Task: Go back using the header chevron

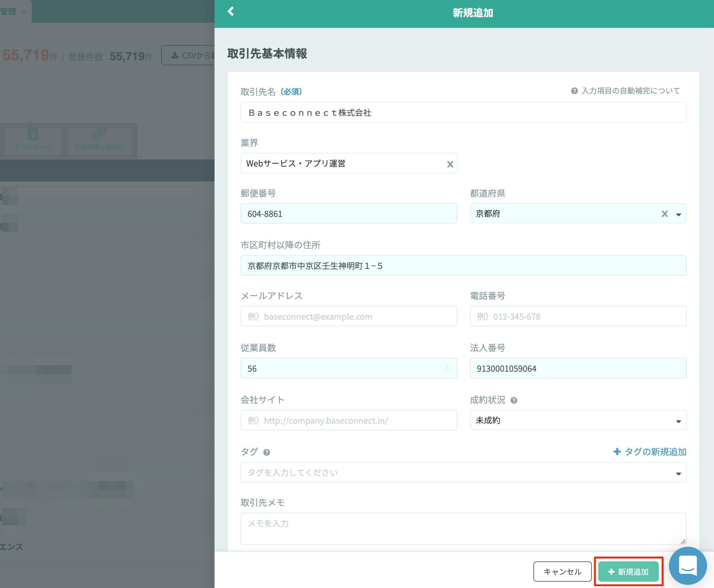Action: tap(231, 11)
